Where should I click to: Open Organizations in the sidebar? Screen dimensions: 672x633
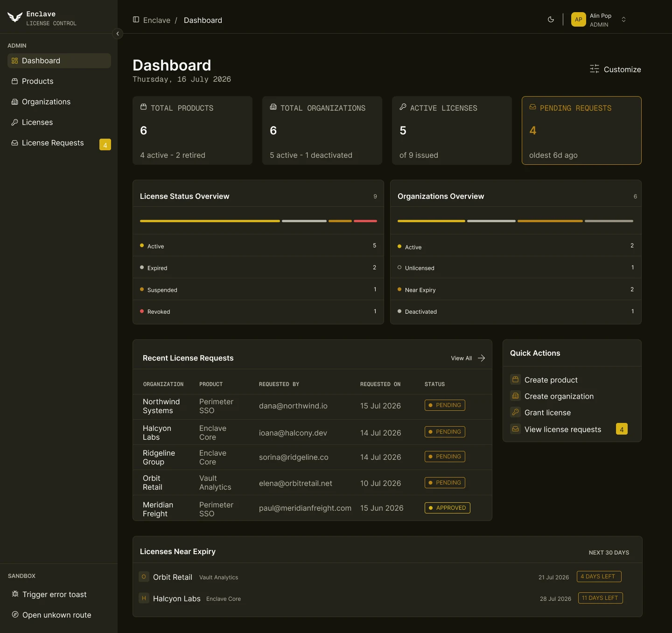click(59, 102)
